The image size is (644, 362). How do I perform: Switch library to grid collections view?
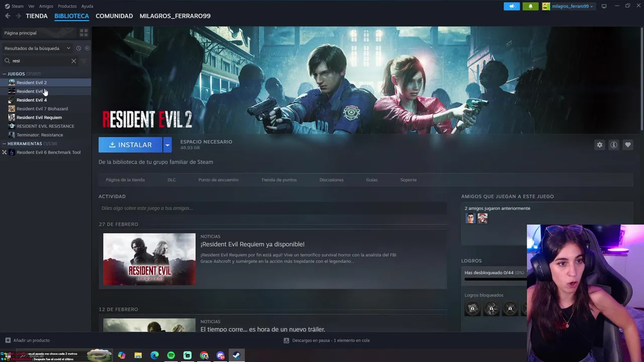(x=84, y=33)
